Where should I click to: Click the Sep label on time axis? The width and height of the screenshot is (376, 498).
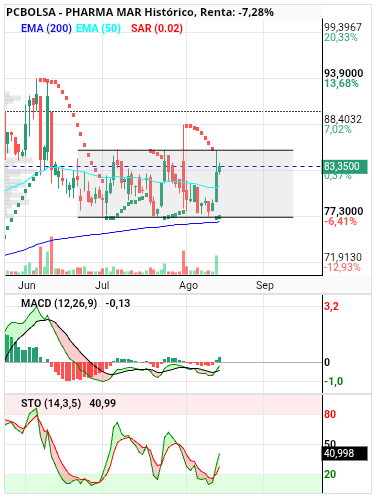265,286
